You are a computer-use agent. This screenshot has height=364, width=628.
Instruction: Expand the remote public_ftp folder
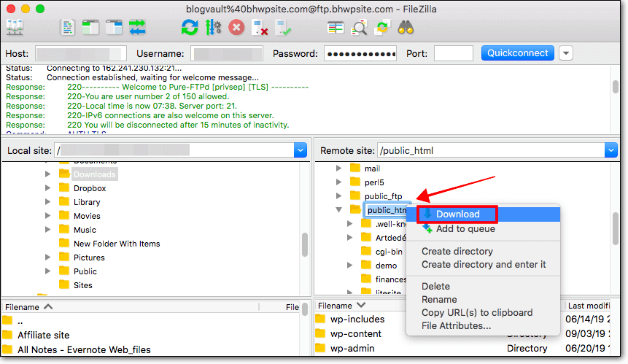click(339, 195)
